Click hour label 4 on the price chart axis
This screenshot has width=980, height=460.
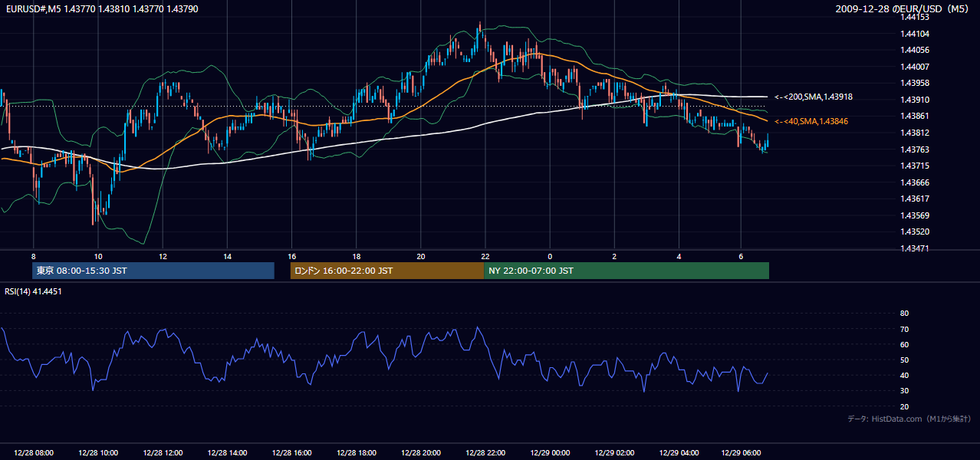point(679,256)
